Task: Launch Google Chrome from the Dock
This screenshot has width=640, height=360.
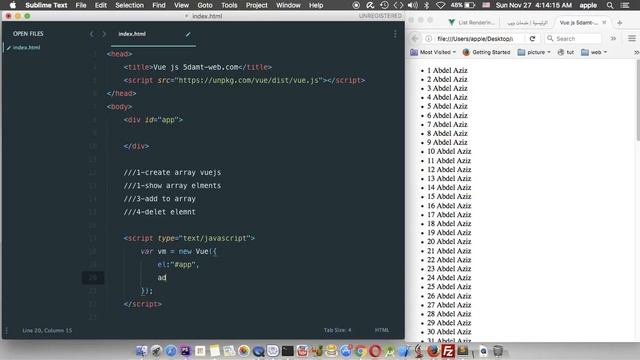Action: tap(360, 351)
